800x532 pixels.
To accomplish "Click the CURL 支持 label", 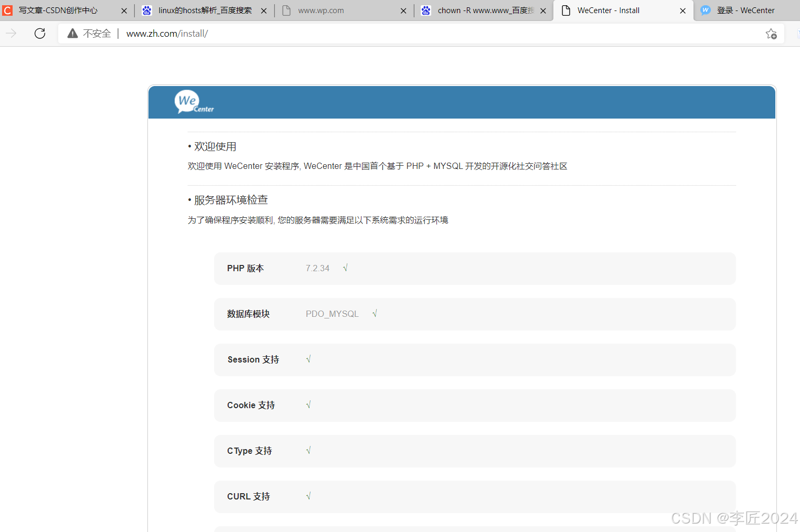I will pos(249,496).
